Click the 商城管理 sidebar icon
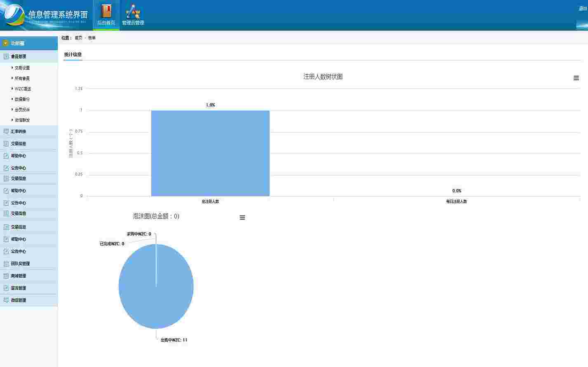The image size is (588, 367). (x=6, y=276)
